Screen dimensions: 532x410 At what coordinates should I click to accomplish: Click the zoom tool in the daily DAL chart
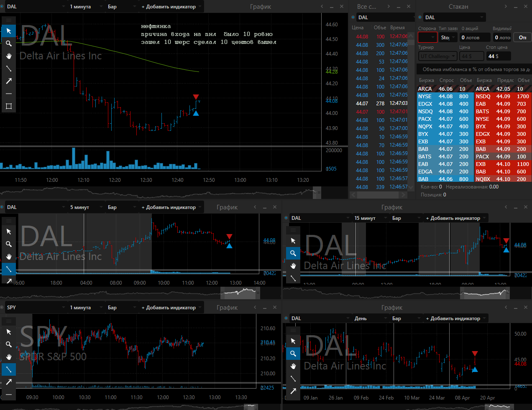click(293, 354)
